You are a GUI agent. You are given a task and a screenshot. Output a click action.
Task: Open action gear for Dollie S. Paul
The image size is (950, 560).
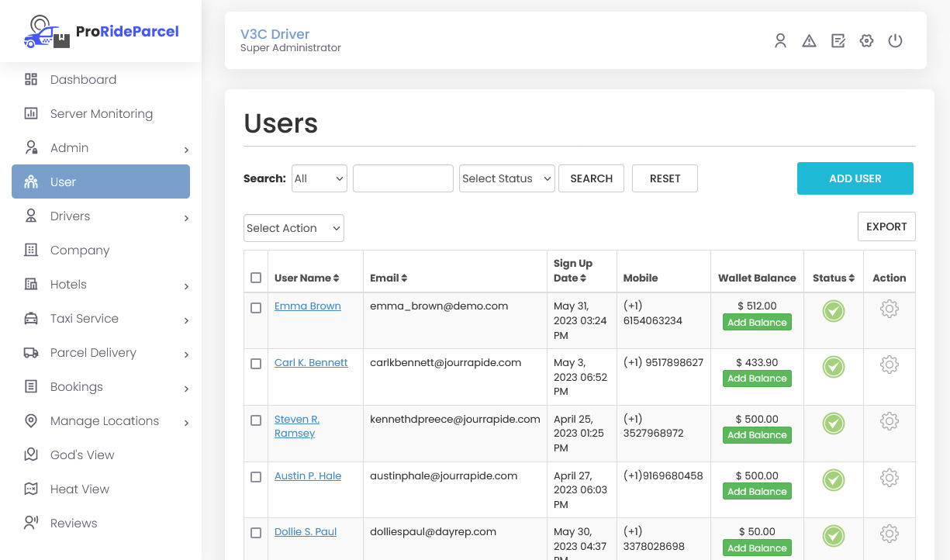click(x=890, y=534)
